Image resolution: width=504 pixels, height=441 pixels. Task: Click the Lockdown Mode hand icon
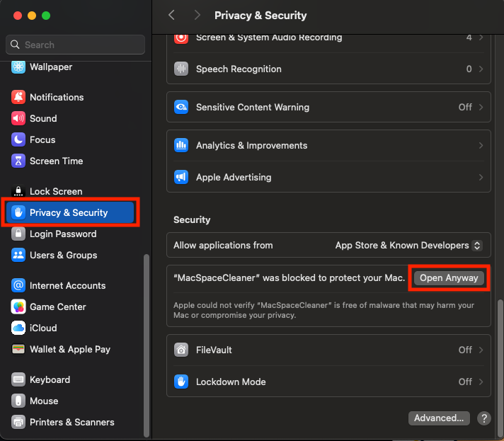(x=181, y=382)
